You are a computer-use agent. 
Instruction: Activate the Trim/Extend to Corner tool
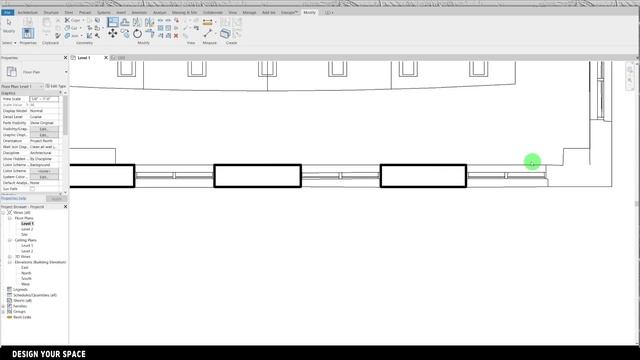[x=150, y=34]
